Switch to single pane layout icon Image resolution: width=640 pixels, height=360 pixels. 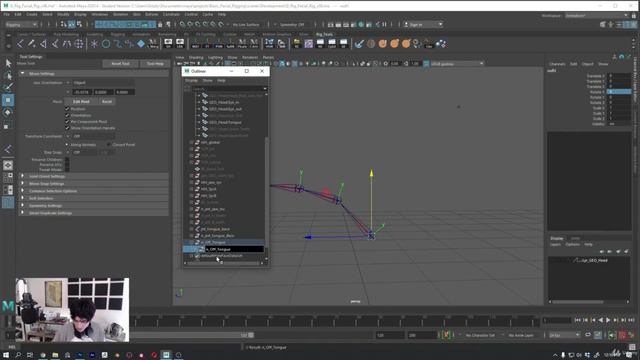tap(8, 165)
